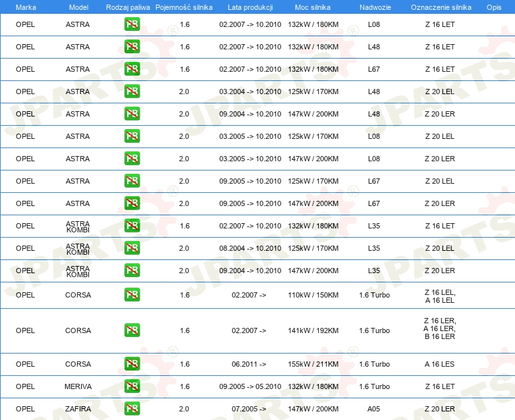Viewport: 515px width, 420px height.
Task: Select the ZAFIRA model cell
Action: pyautogui.click(x=78, y=409)
